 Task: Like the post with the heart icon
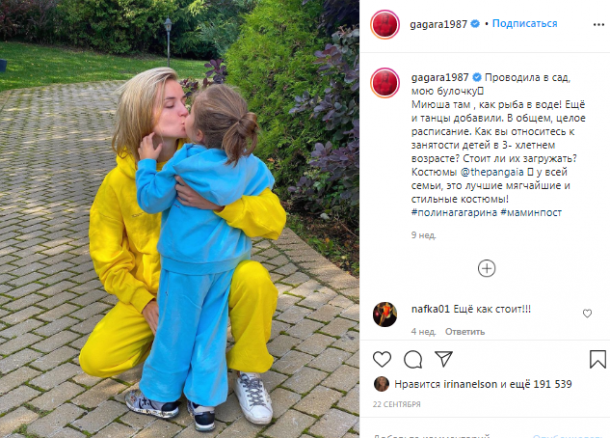[x=382, y=359]
